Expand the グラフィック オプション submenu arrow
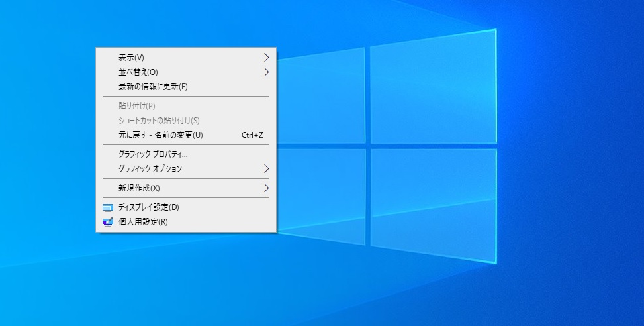The width and height of the screenshot is (644, 326). pyautogui.click(x=266, y=169)
